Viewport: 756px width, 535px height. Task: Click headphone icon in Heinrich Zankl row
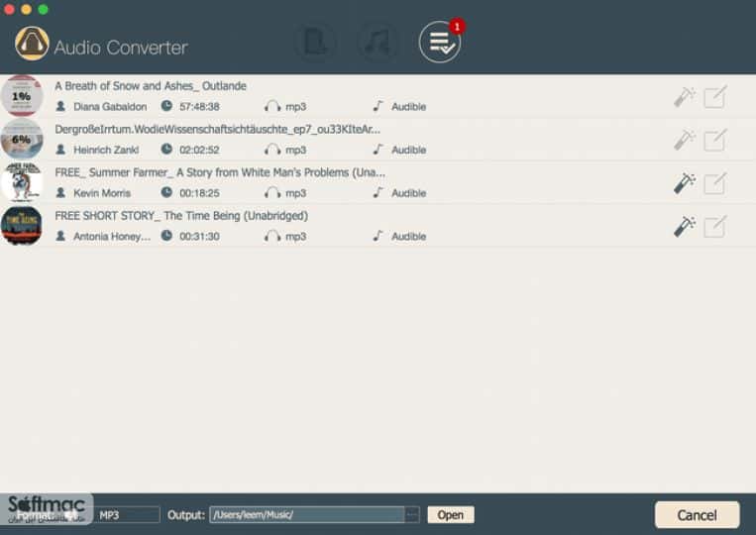(272, 150)
